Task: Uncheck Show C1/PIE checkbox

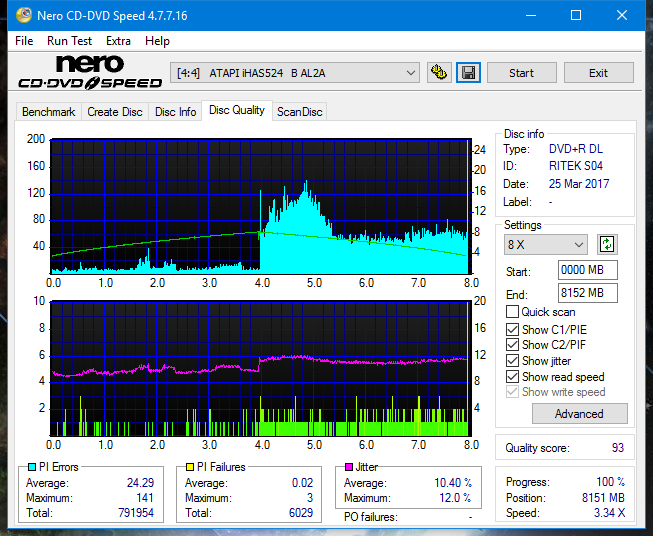Action: 513,329
